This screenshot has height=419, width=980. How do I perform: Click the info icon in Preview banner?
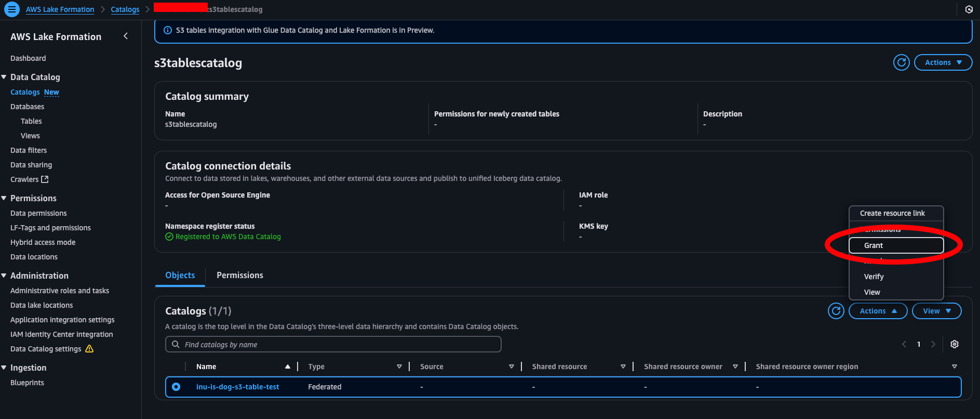[x=168, y=30]
